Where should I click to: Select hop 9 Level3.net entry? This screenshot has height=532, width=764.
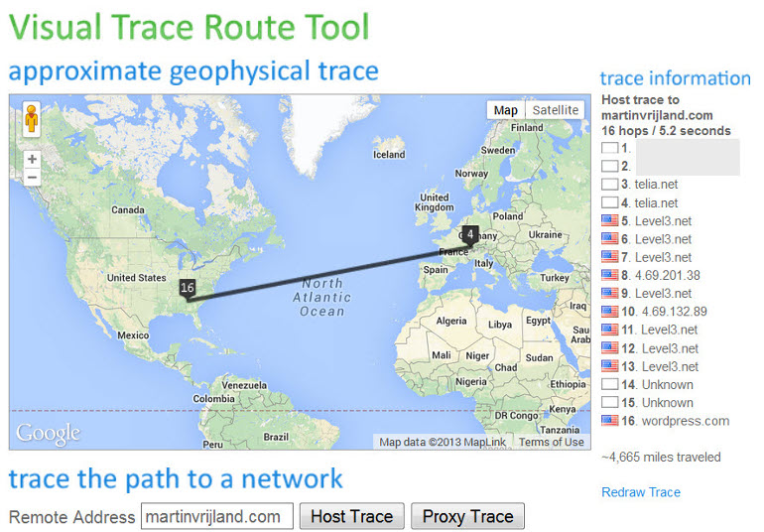tap(656, 293)
